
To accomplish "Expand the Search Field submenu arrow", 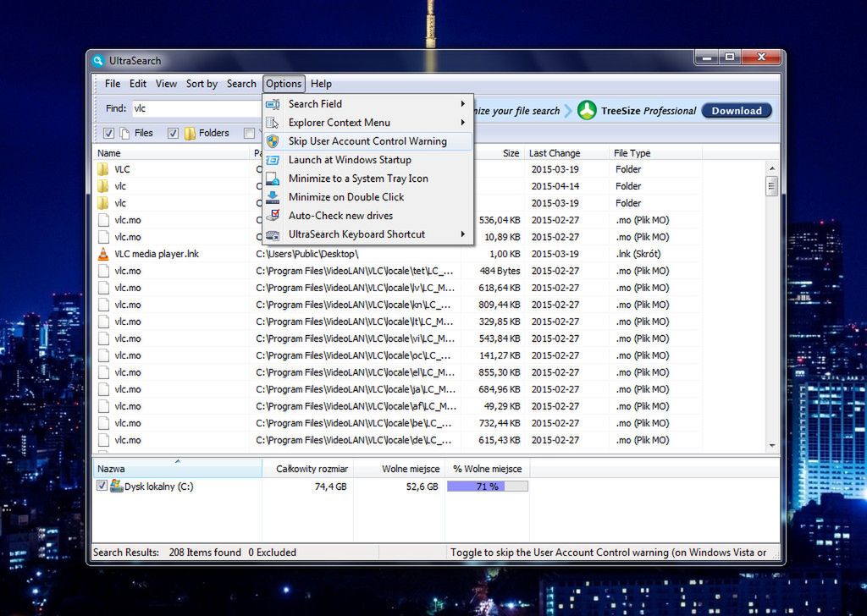I will pyautogui.click(x=462, y=104).
